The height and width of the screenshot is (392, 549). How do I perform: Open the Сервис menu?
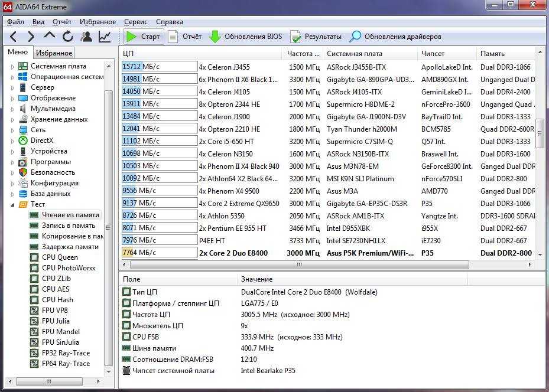click(x=136, y=22)
